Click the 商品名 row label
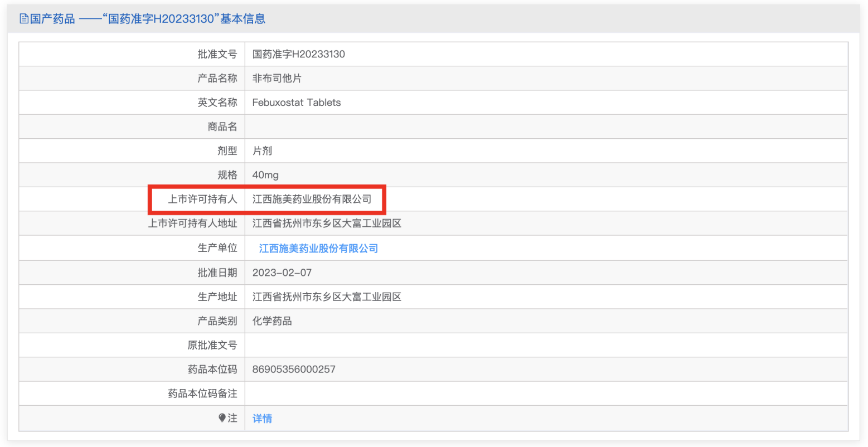Screen dimensions: 868x447 coord(222,127)
